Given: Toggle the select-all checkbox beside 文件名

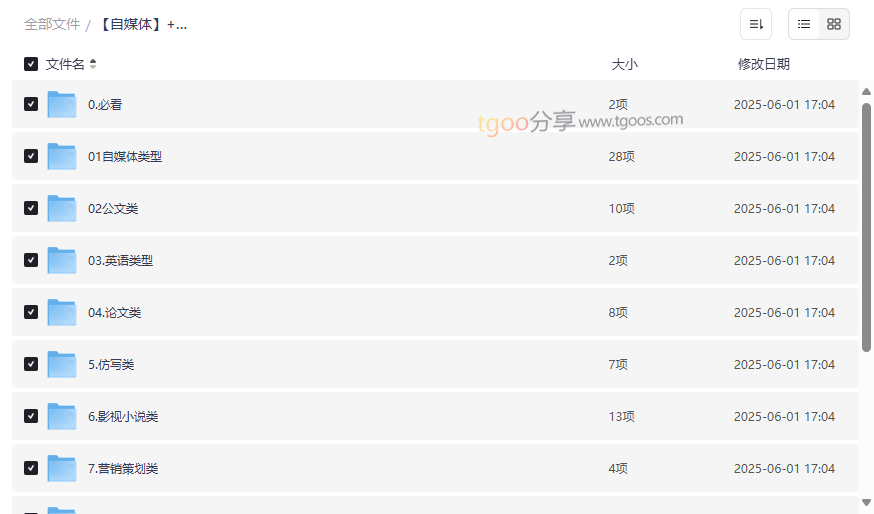Looking at the screenshot, I should (x=31, y=64).
